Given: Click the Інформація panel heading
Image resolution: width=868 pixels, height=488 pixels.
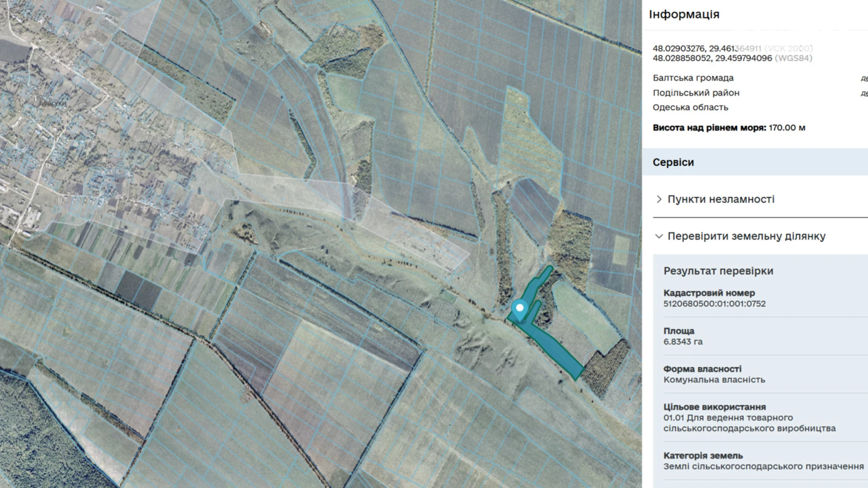Looking at the screenshot, I should click(x=684, y=15).
